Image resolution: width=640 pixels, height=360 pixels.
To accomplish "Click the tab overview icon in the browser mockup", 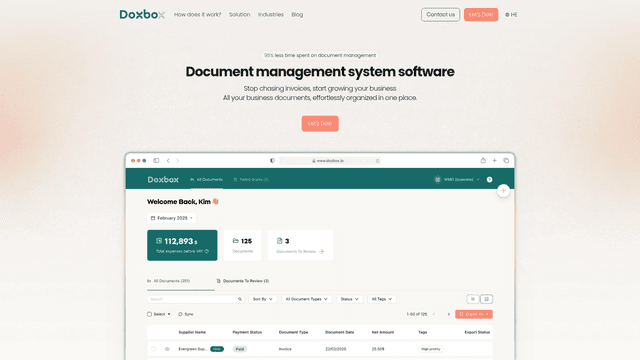I will click(506, 160).
